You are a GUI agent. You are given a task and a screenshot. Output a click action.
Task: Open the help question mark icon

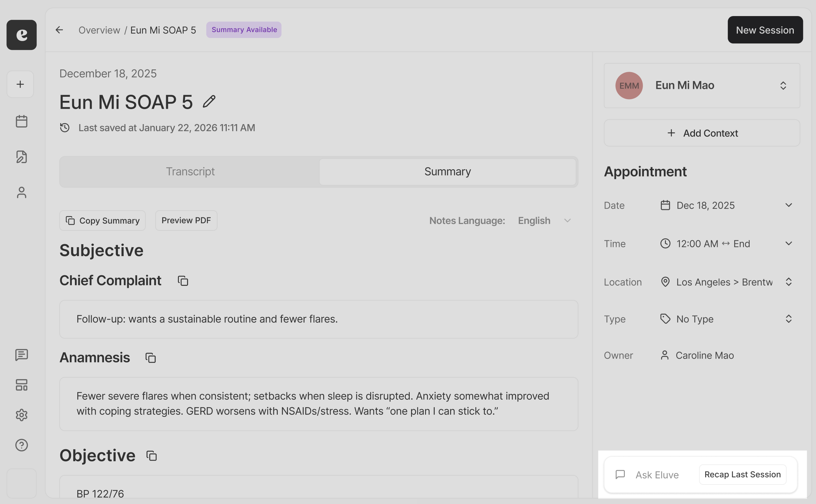coord(22,445)
